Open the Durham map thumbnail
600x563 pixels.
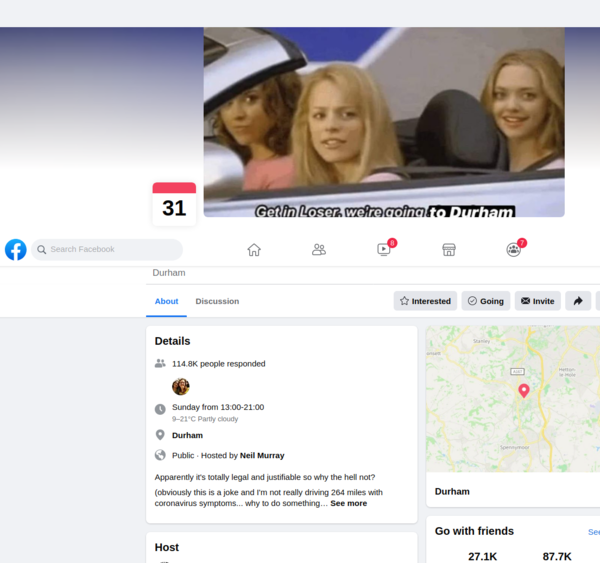tap(513, 398)
